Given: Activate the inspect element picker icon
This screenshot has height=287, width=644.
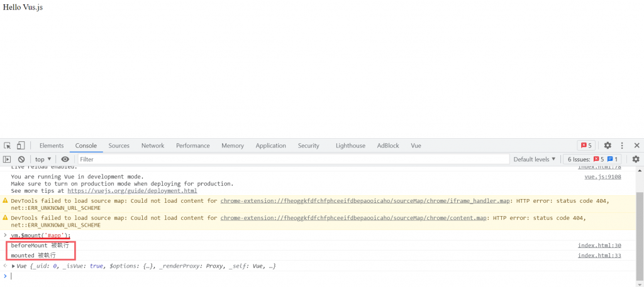Looking at the screenshot, I should click(8, 146).
